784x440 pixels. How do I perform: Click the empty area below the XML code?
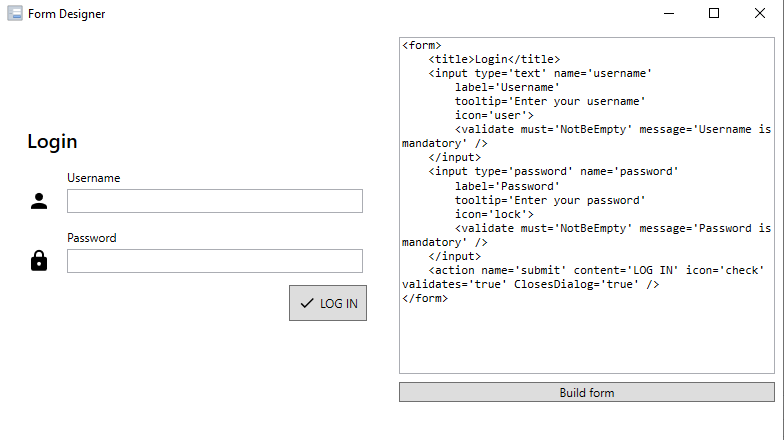tap(586, 339)
